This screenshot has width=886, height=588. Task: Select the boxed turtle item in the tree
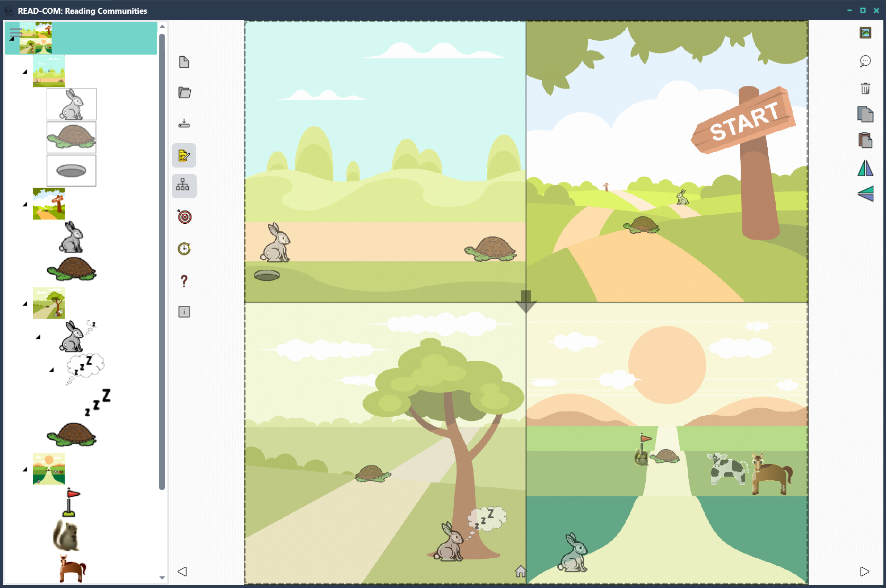(x=72, y=137)
